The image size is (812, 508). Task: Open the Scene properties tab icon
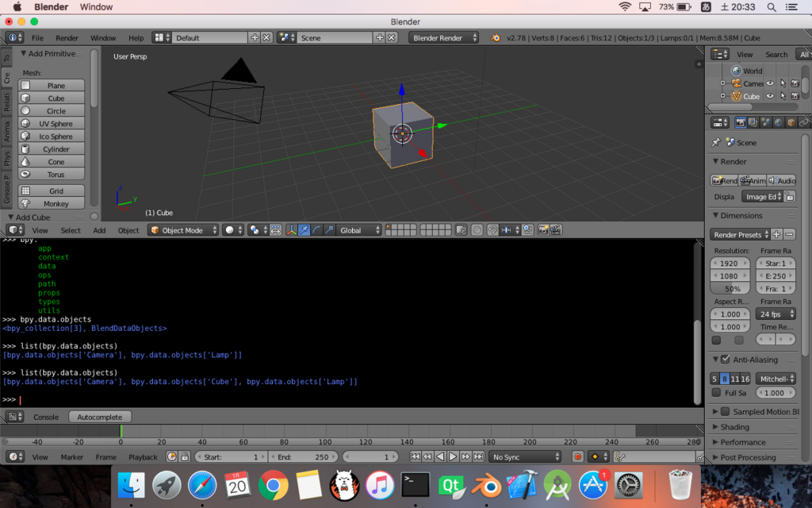[765, 123]
